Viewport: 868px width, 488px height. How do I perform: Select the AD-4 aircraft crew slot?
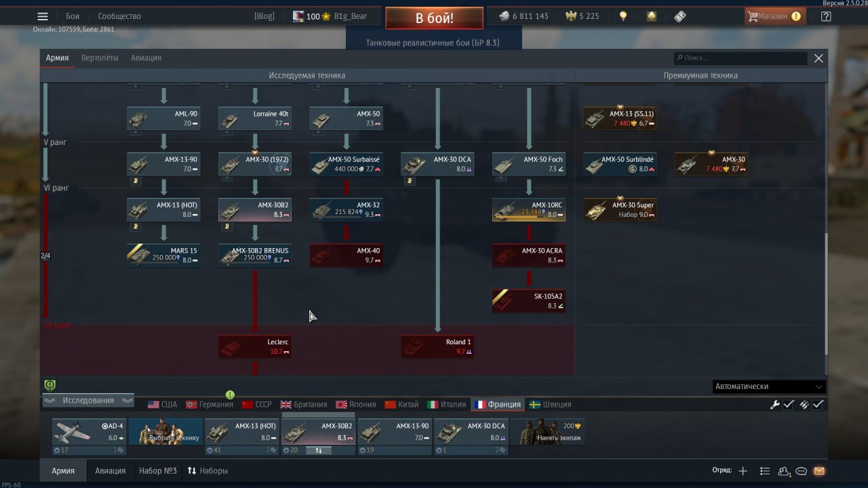tap(89, 432)
